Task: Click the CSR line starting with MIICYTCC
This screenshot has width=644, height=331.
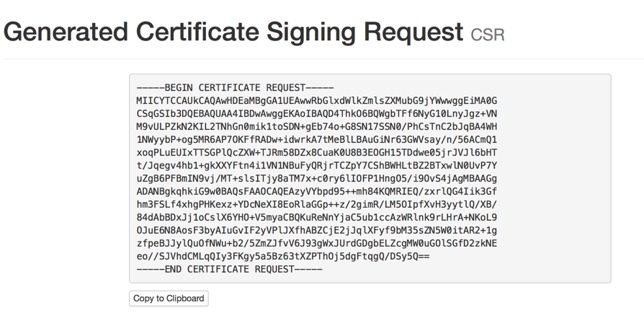Action: pyautogui.click(x=316, y=101)
